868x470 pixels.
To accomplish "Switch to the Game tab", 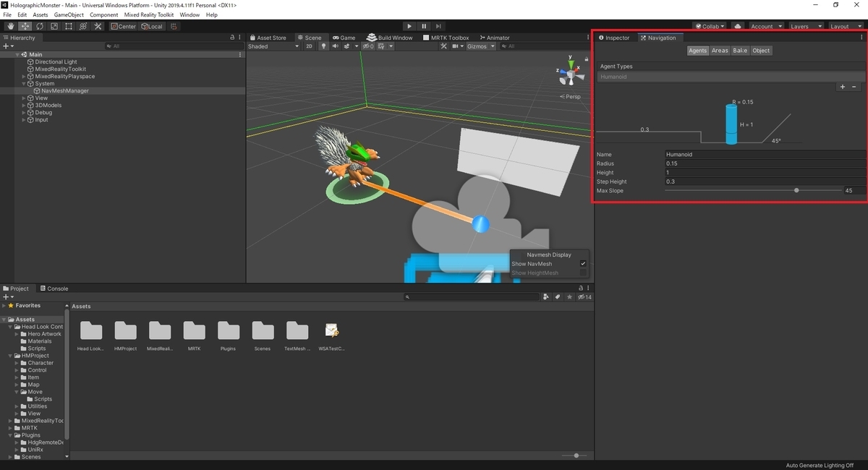I will click(x=344, y=38).
